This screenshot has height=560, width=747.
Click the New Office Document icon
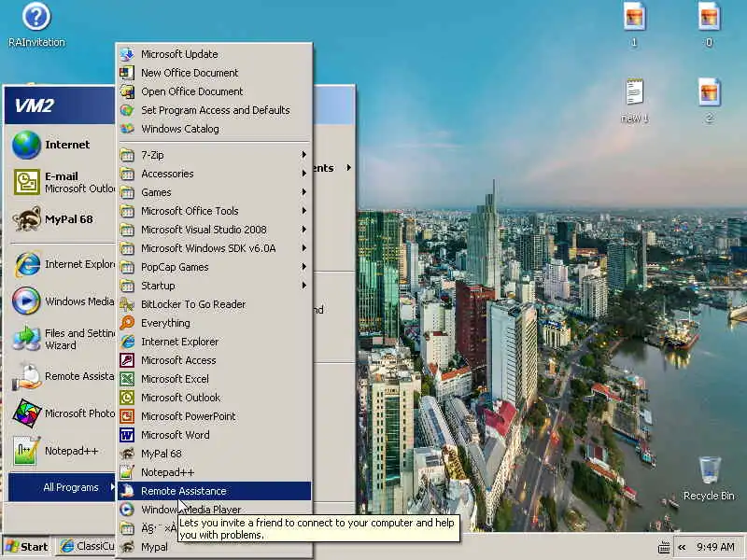(x=127, y=73)
